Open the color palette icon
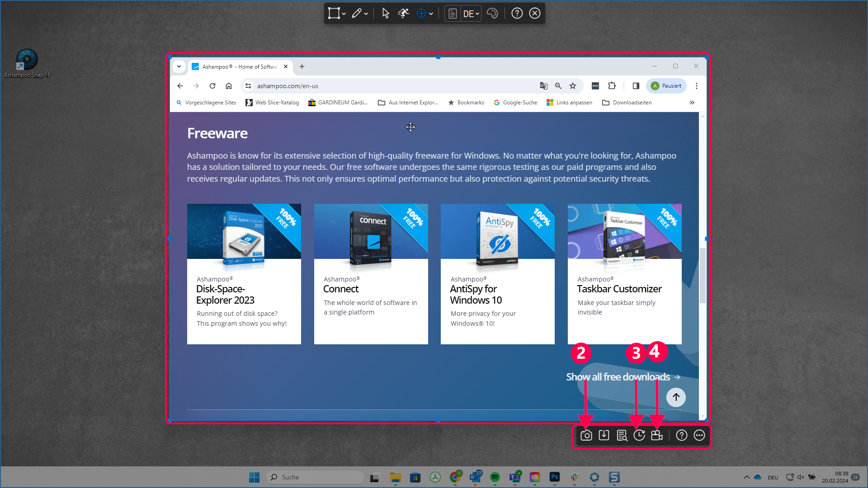The image size is (868, 488). [x=492, y=14]
